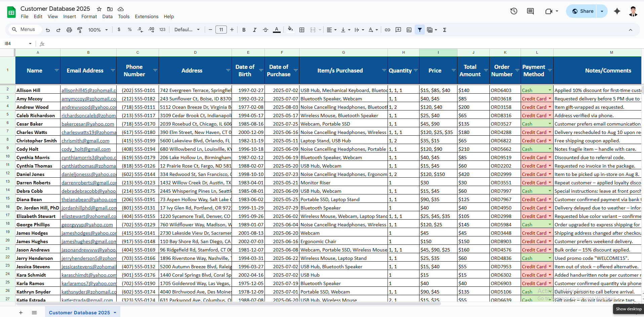Click the Move to folder icon
644x317 pixels.
pyautogui.click(x=110, y=9)
